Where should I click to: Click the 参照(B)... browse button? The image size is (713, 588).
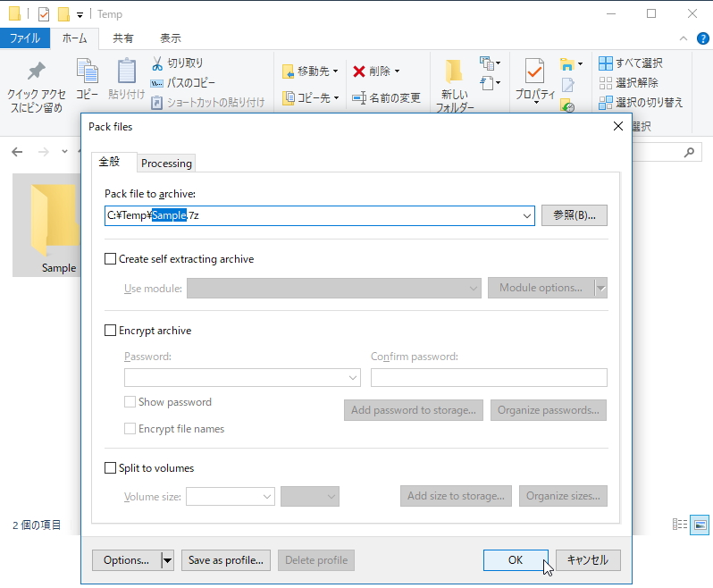(x=575, y=215)
